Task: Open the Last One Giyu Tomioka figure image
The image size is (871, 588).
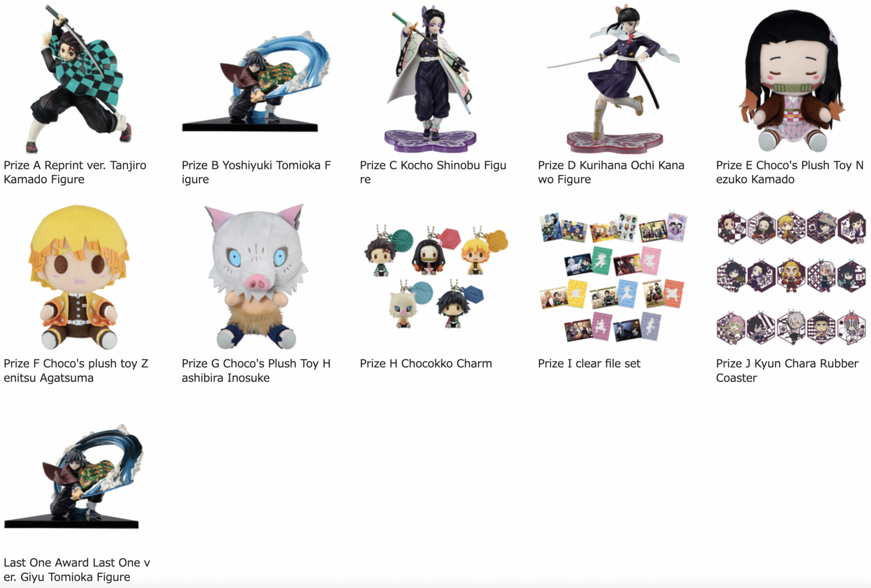Action: point(74,476)
